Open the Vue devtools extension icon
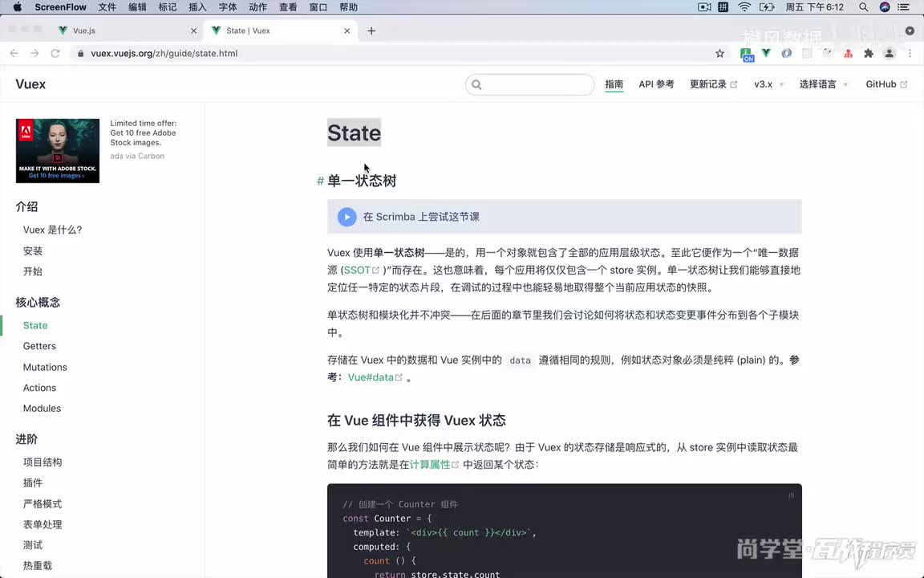Viewport: 924px width, 578px height. click(x=766, y=53)
